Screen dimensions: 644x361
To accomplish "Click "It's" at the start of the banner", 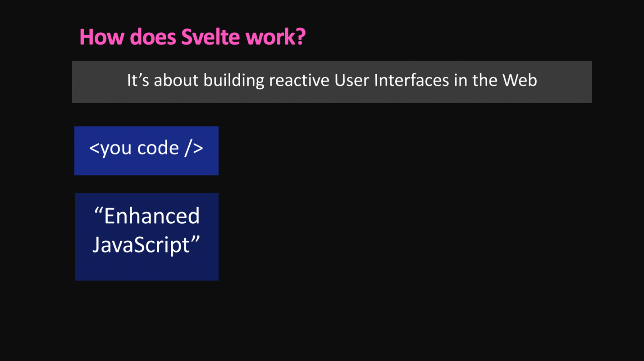I will point(138,81).
